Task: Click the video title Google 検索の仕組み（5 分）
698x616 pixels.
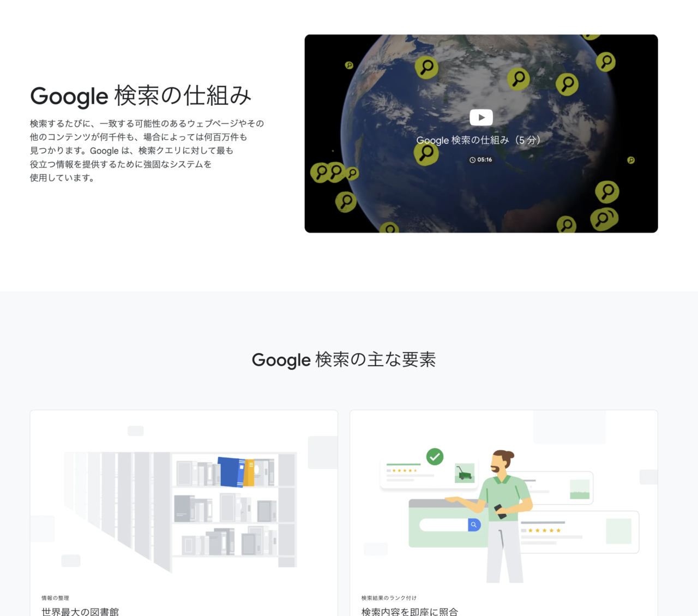Action: pyautogui.click(x=478, y=140)
